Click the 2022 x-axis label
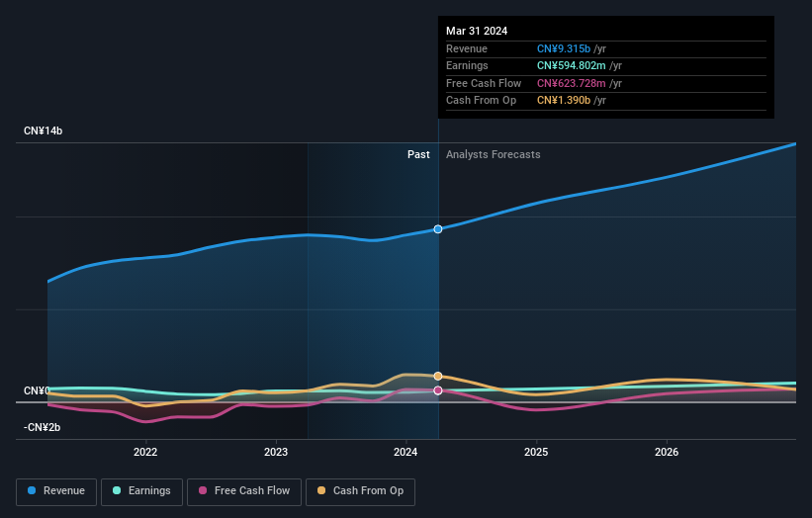This screenshot has width=812, height=518. 145,453
